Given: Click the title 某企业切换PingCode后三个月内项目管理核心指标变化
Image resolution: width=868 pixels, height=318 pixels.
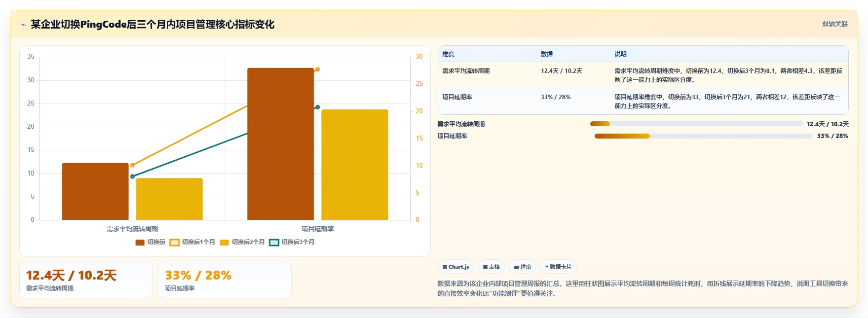Looking at the screenshot, I should (152, 24).
